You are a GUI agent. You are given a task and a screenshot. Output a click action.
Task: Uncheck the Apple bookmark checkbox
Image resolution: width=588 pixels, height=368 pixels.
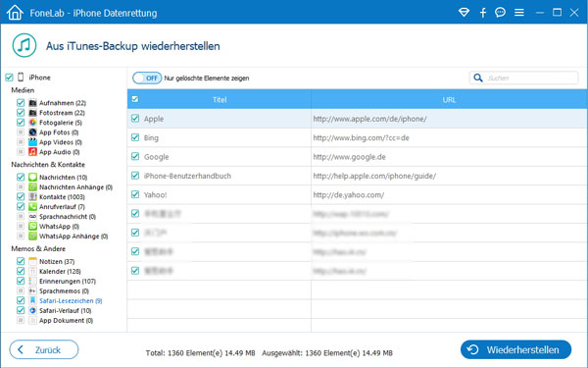[x=135, y=119]
